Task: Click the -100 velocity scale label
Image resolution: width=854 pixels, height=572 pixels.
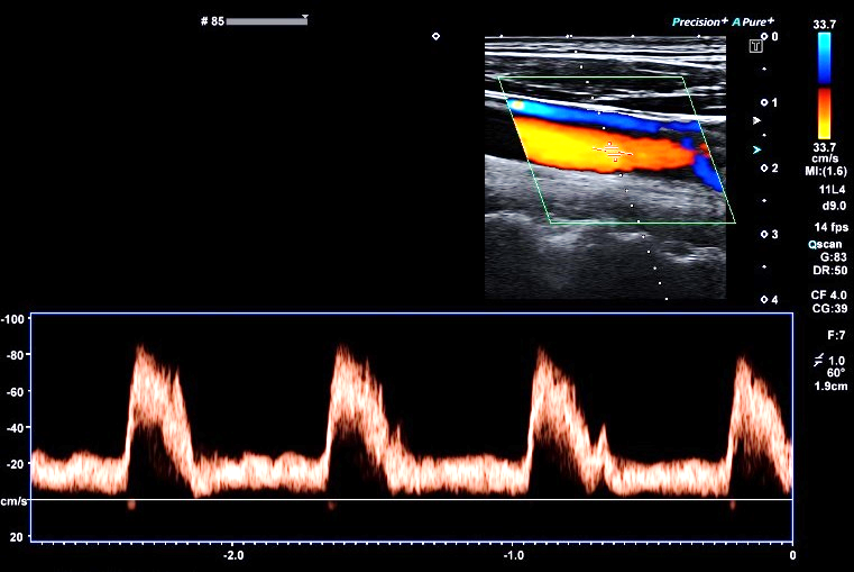Action: pos(14,319)
